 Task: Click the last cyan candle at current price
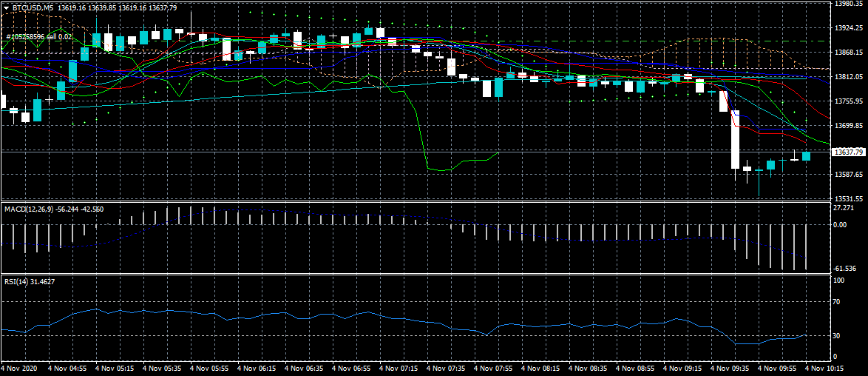806,156
